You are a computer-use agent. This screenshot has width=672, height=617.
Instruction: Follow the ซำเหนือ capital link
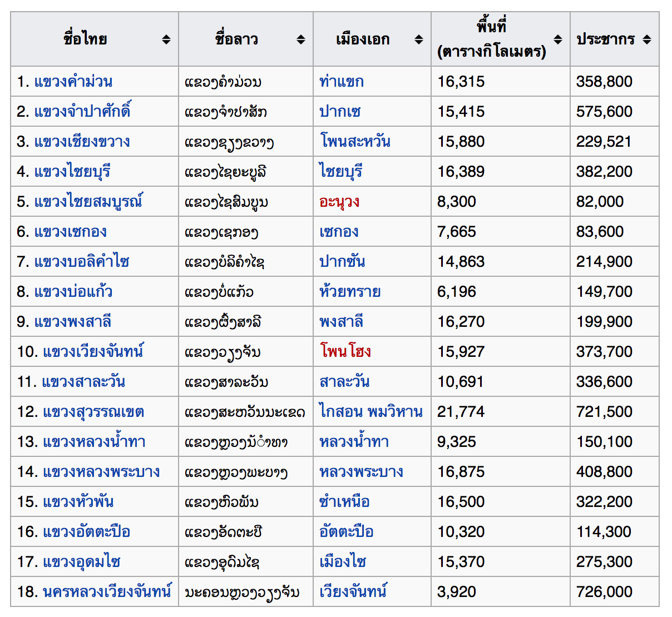click(x=344, y=502)
